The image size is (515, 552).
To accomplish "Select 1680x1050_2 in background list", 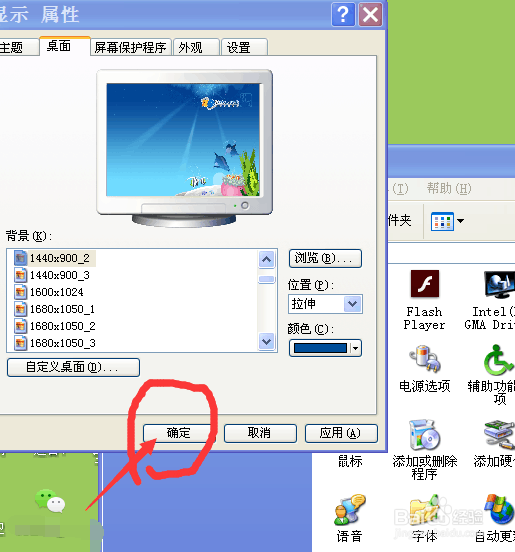I will click(62, 326).
